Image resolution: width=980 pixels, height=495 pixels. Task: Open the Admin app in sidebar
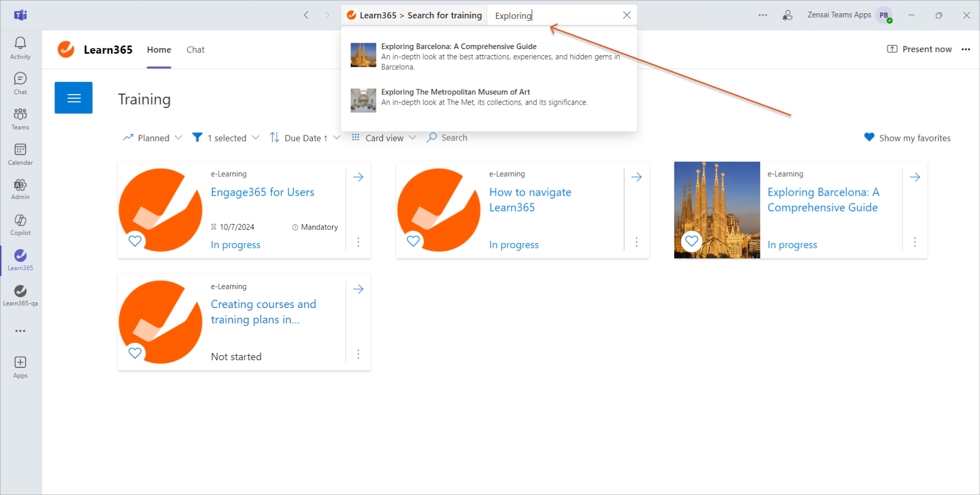[20, 190]
